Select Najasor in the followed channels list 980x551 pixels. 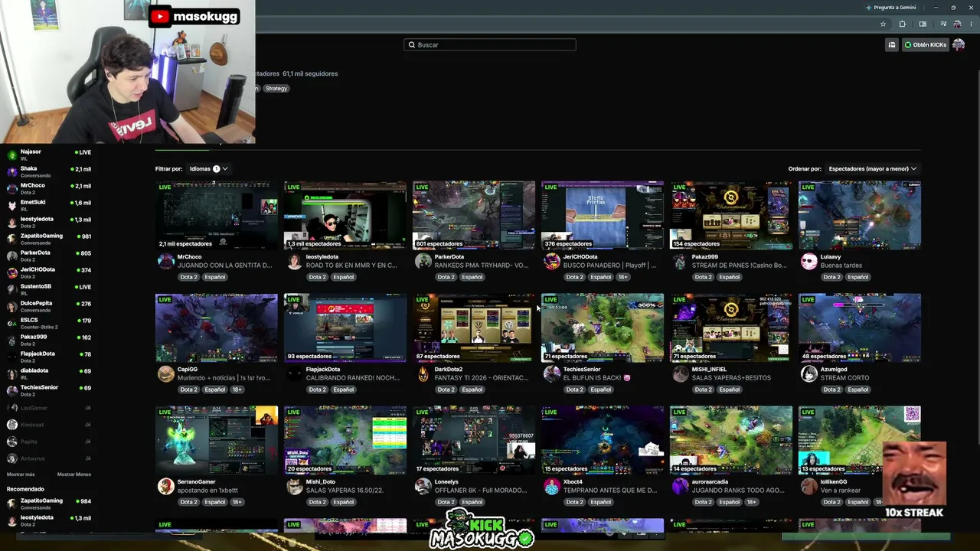(x=49, y=155)
